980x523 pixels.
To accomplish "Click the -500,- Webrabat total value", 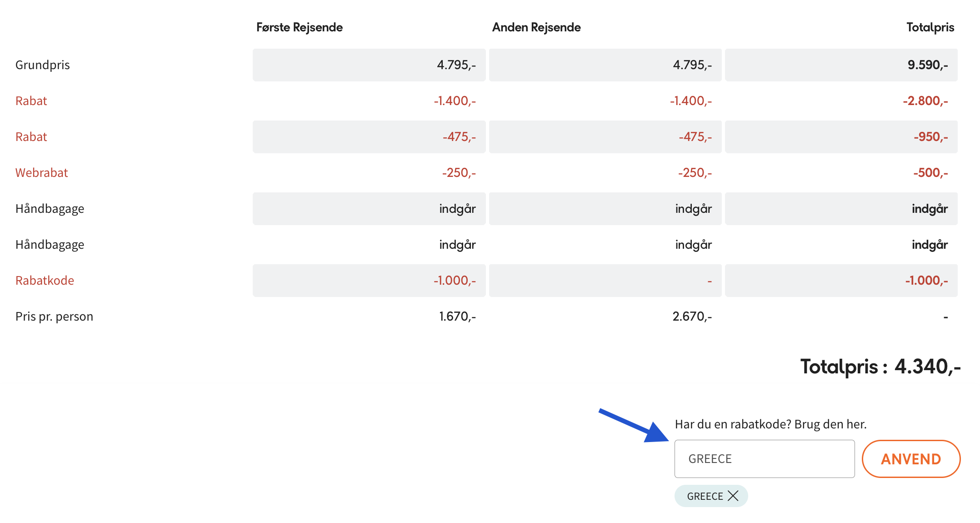I will click(930, 173).
